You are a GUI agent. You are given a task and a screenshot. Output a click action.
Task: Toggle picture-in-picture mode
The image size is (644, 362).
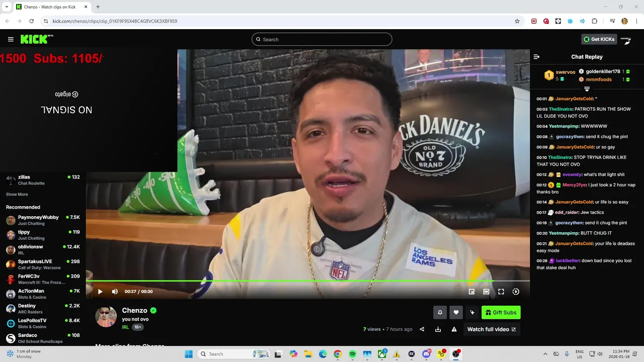click(x=471, y=292)
